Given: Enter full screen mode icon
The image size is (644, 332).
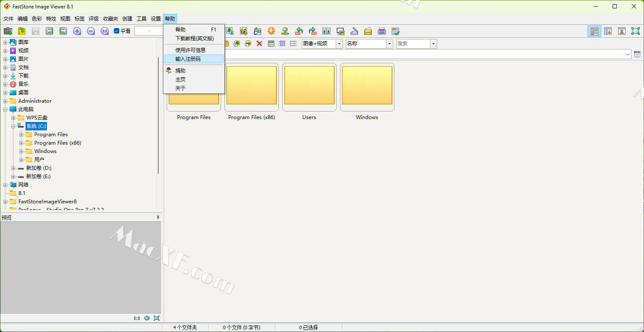Looking at the screenshot, I should (636, 31).
